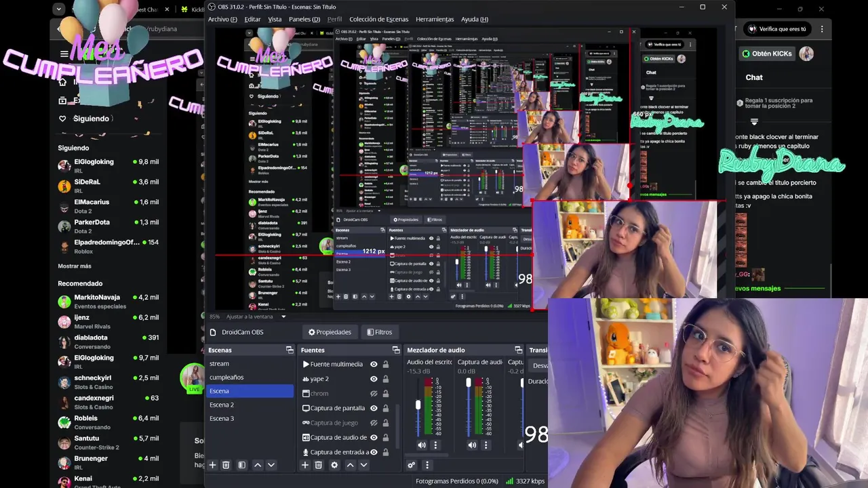Show the Captura de juego source
868x488 pixels.
[x=374, y=423]
